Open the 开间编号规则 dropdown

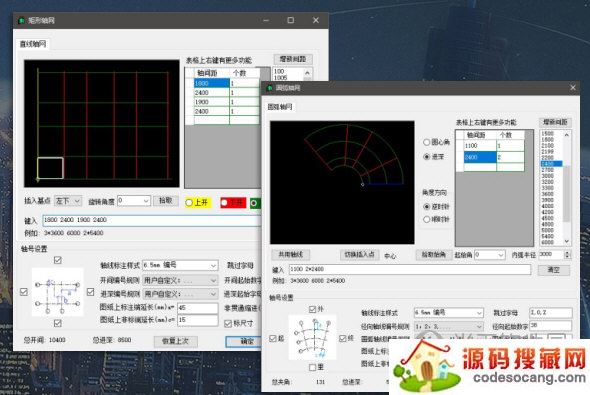pos(180,280)
